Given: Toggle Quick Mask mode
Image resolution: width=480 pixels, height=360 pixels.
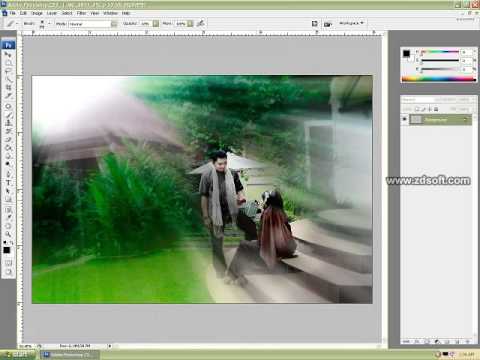Looking at the screenshot, I should click(8, 263).
